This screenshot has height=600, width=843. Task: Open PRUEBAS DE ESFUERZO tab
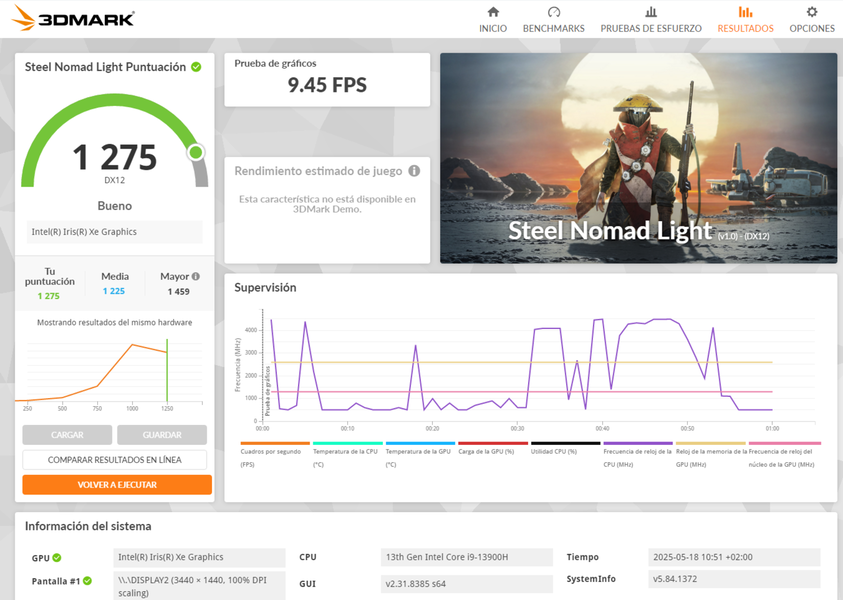point(651,20)
